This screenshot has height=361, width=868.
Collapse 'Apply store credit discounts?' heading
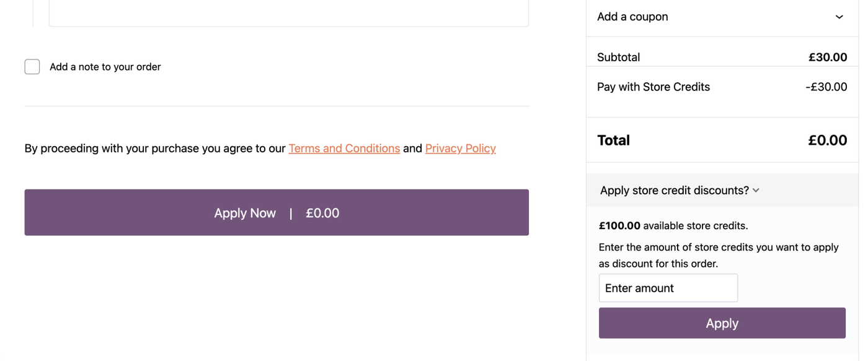click(x=674, y=191)
